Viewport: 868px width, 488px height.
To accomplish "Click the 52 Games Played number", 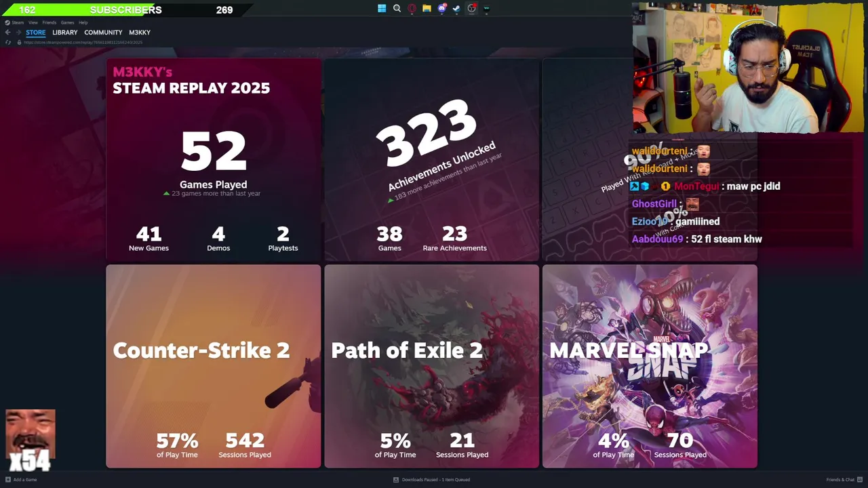I will (214, 151).
